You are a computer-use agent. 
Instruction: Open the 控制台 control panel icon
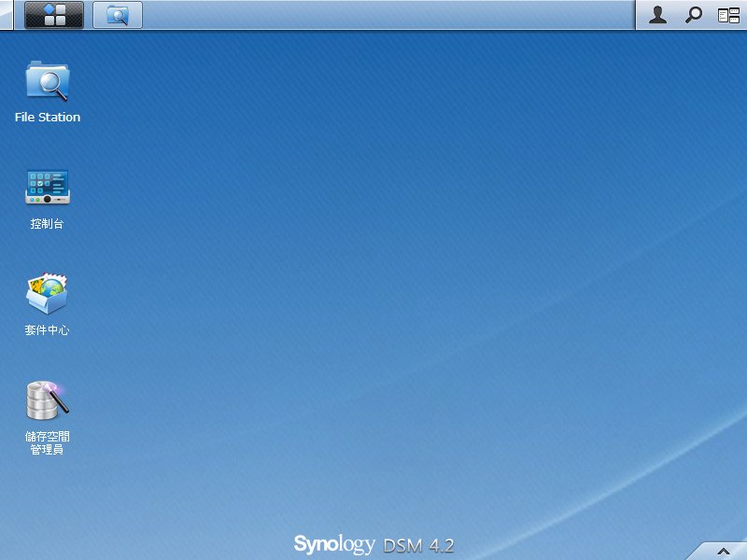(x=48, y=188)
